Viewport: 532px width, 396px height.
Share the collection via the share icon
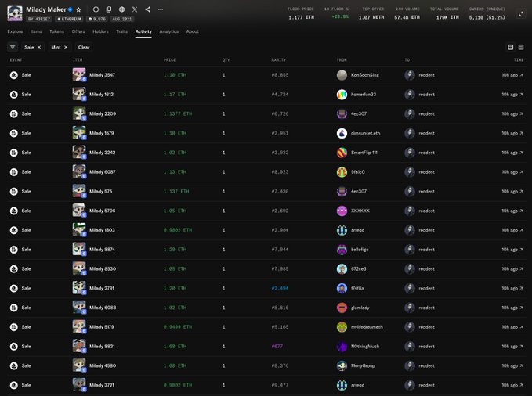coord(147,9)
